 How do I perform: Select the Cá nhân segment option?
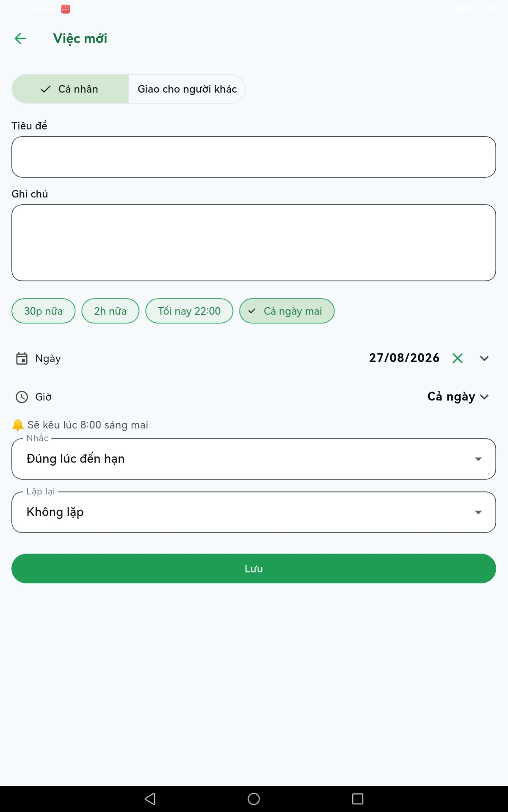tap(70, 89)
